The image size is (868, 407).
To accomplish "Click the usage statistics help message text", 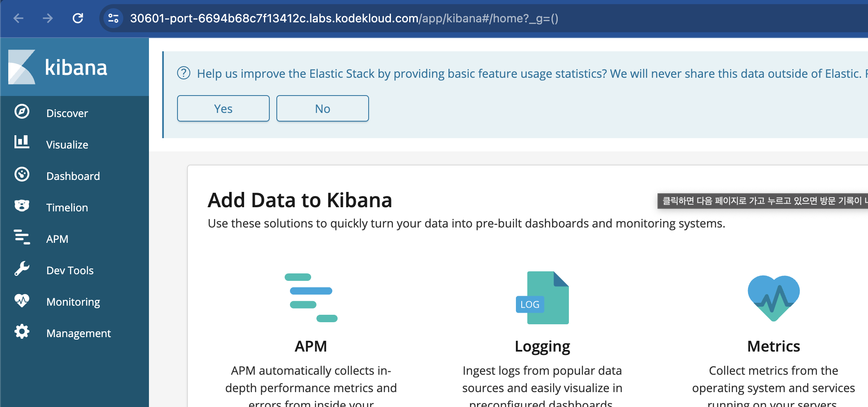I will click(x=532, y=74).
